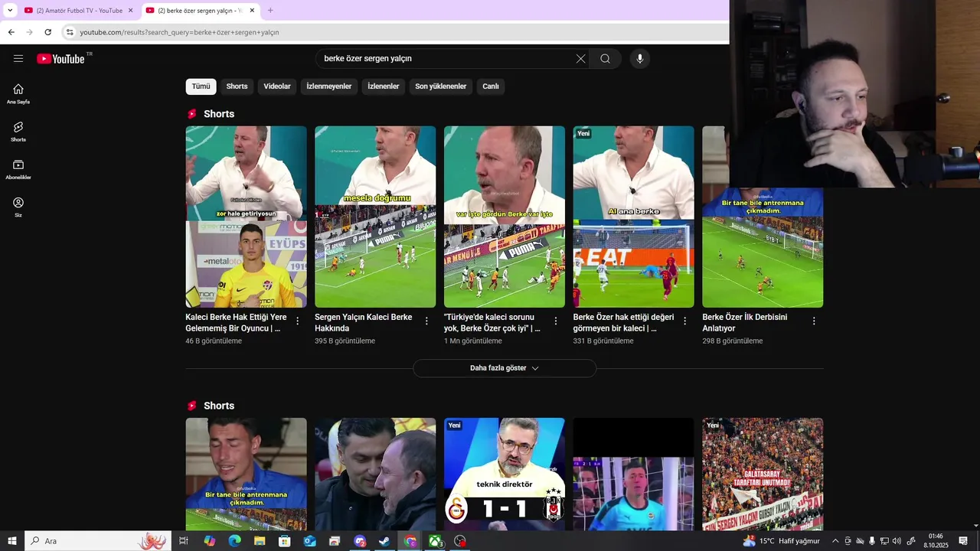The image size is (980, 551).
Task: Open the Windows Start menu
Action: click(x=12, y=541)
